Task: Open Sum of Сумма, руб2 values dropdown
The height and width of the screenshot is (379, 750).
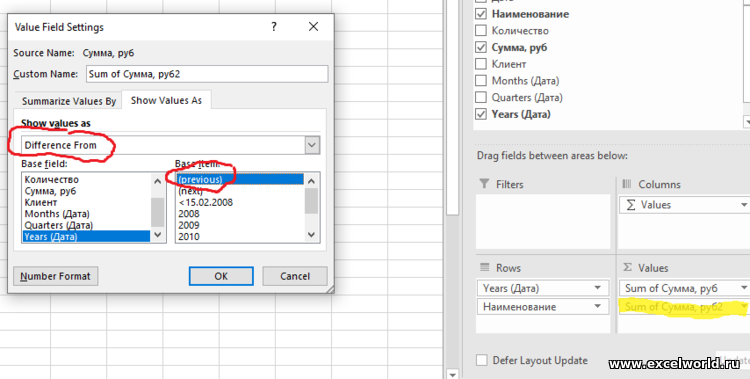Action: [x=744, y=306]
